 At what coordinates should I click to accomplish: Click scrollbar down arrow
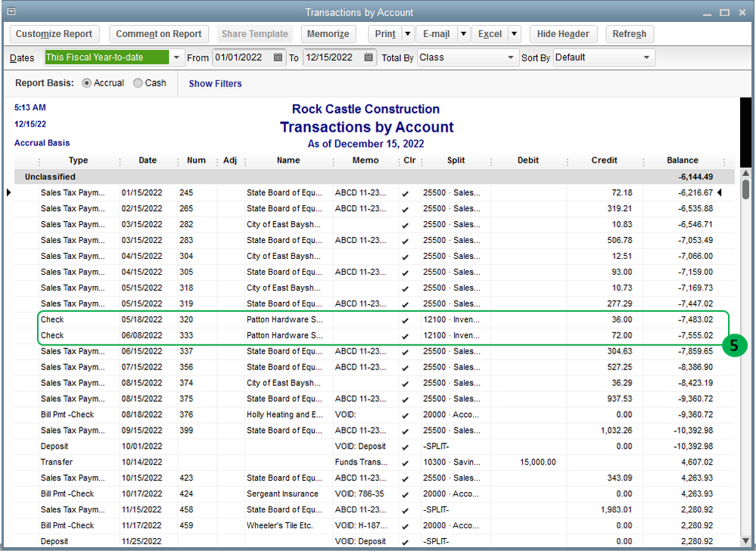tap(745, 540)
